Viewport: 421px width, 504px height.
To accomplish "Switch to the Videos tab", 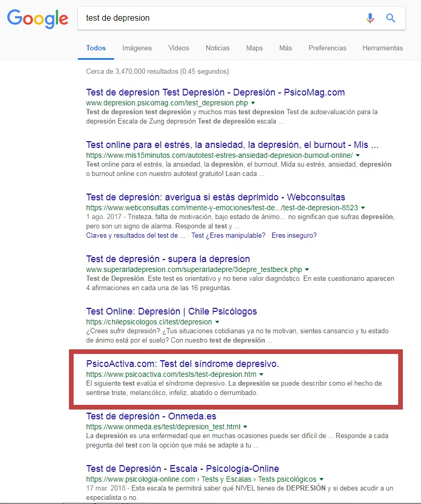I will [x=178, y=48].
